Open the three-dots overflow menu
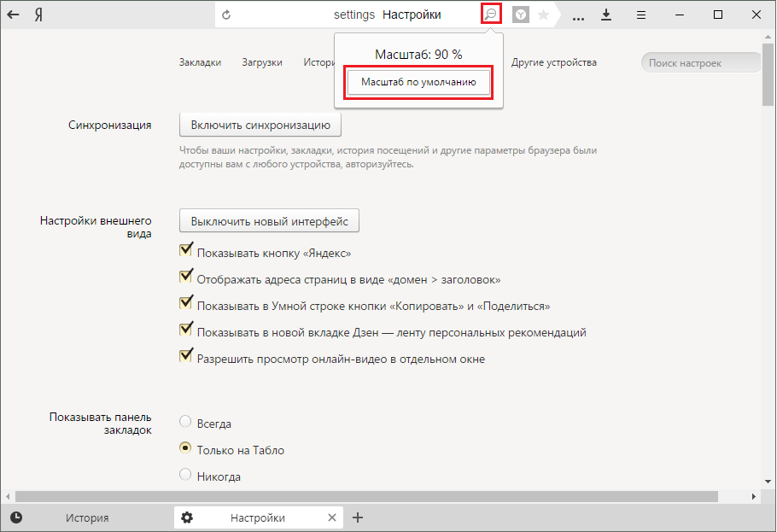 pyautogui.click(x=579, y=15)
